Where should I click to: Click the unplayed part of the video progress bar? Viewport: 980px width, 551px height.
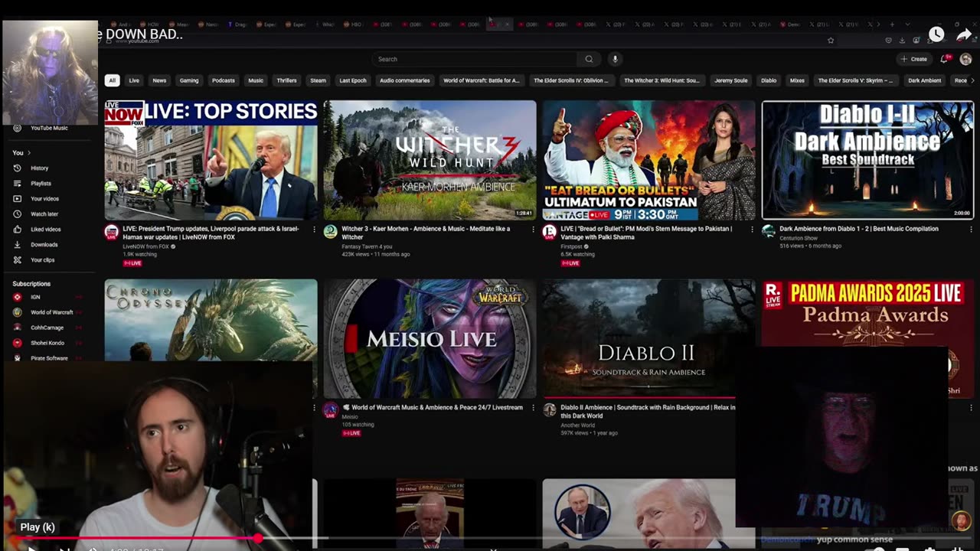(612, 539)
